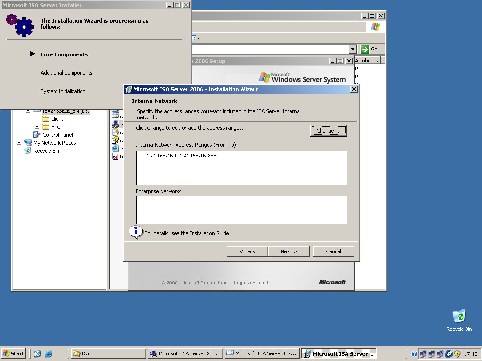Switch to the second taskbar program button
482x361 pixels.
(x=185, y=353)
